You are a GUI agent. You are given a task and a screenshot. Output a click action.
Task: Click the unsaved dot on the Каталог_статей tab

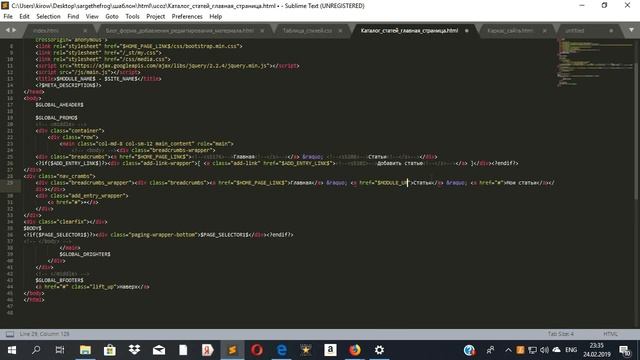click(x=467, y=31)
